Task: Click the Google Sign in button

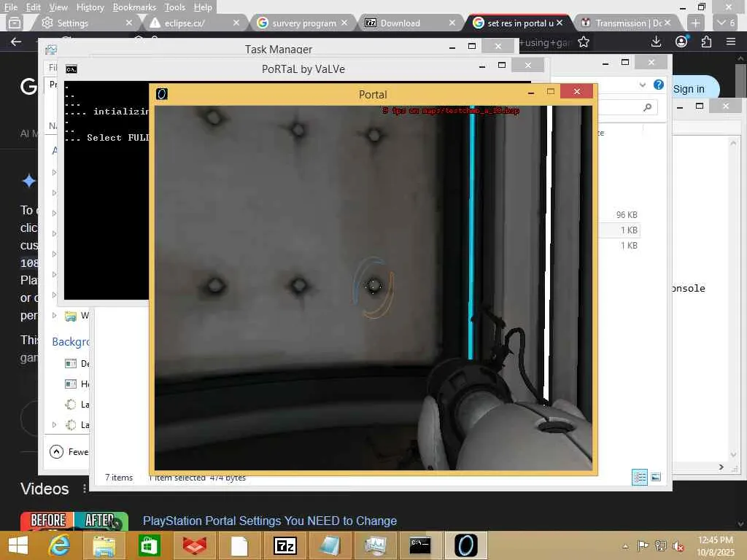Action: click(x=695, y=89)
